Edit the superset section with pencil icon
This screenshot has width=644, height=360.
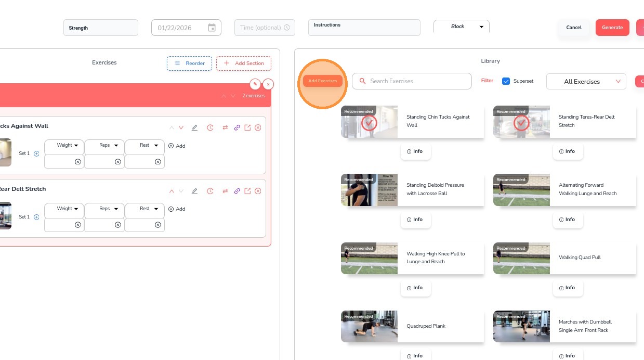point(255,84)
